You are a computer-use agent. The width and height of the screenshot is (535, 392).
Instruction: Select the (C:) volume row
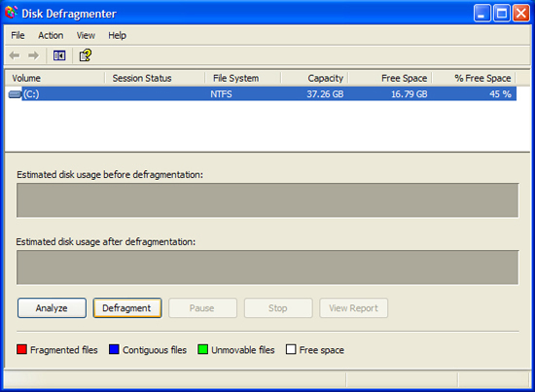point(262,93)
